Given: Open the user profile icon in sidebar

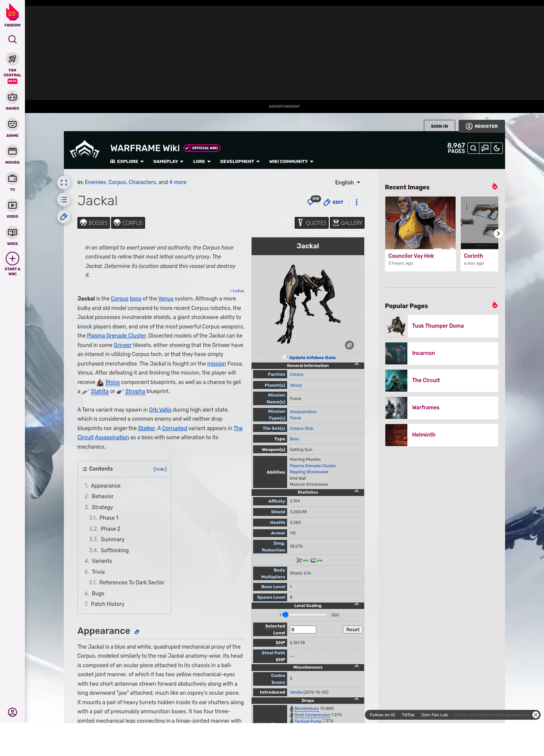Looking at the screenshot, I should point(12,712).
